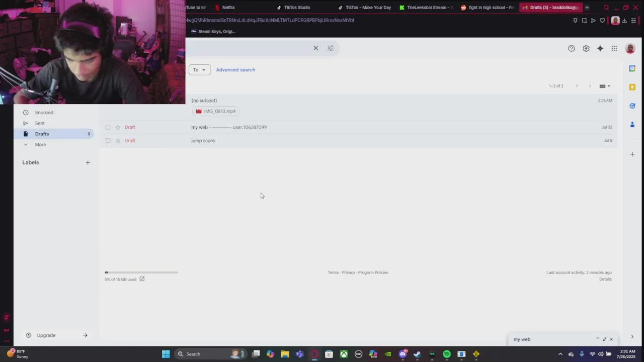This screenshot has width=644, height=362.
Task: Open Gmail Settings gear
Action: 586,48
